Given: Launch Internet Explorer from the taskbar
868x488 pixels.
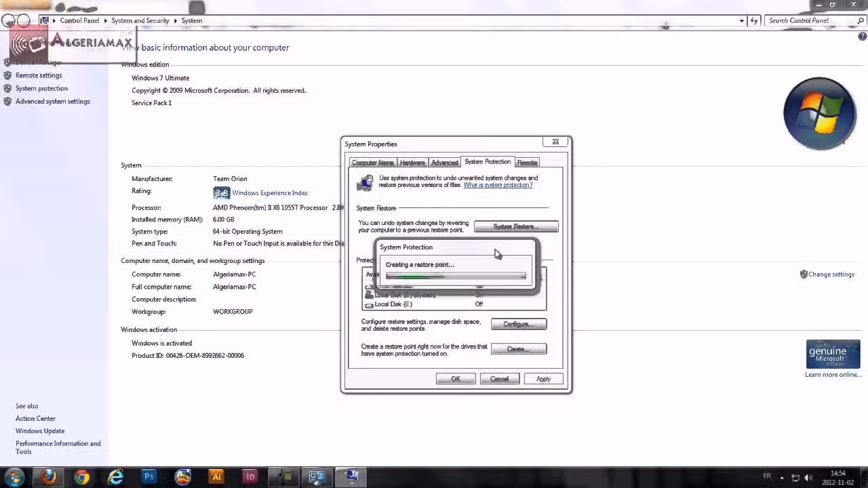Looking at the screenshot, I should [116, 476].
